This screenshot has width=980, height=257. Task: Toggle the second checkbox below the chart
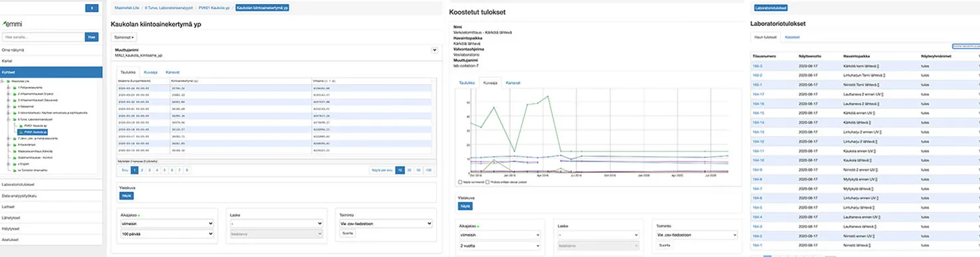coord(488,182)
